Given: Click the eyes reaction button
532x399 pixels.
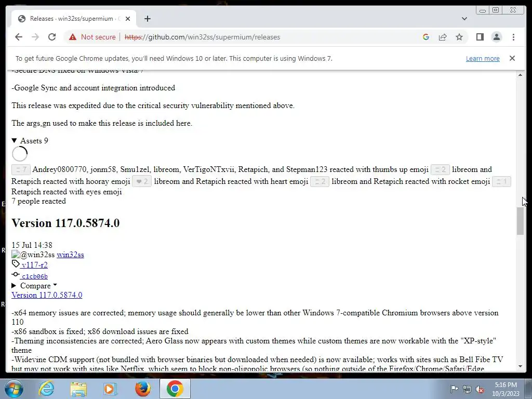Looking at the screenshot, I should point(501,181).
